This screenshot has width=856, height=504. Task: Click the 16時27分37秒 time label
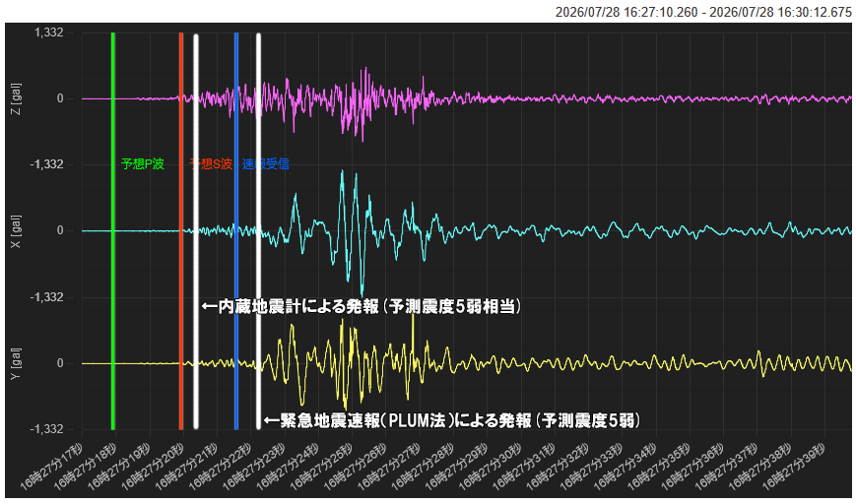tap(726, 466)
